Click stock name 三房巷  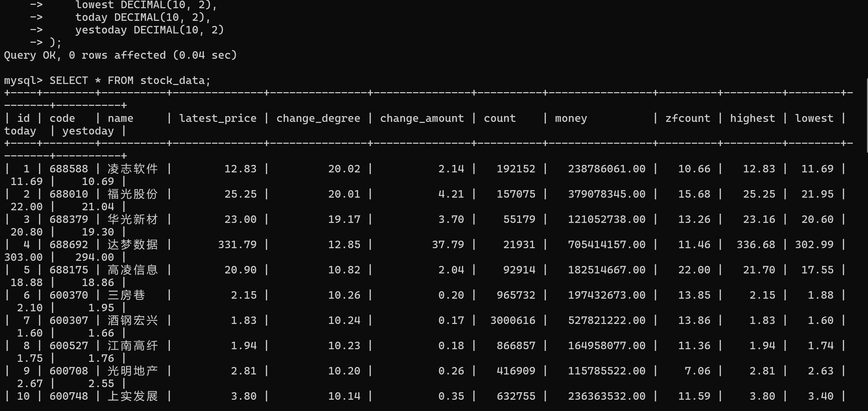(126, 295)
